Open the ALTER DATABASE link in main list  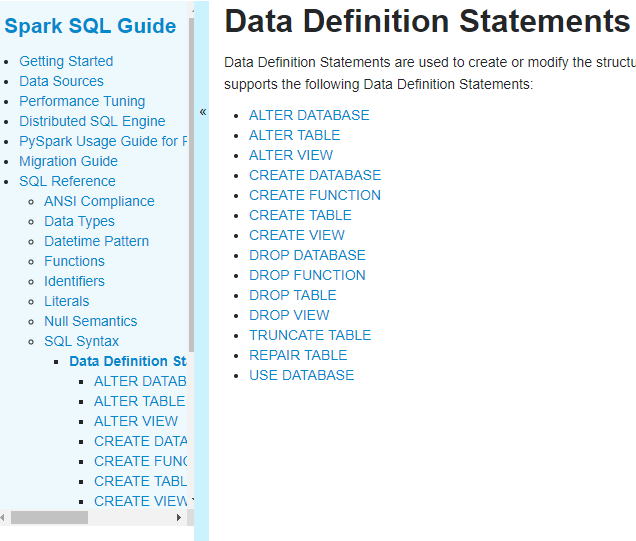pyautogui.click(x=309, y=115)
